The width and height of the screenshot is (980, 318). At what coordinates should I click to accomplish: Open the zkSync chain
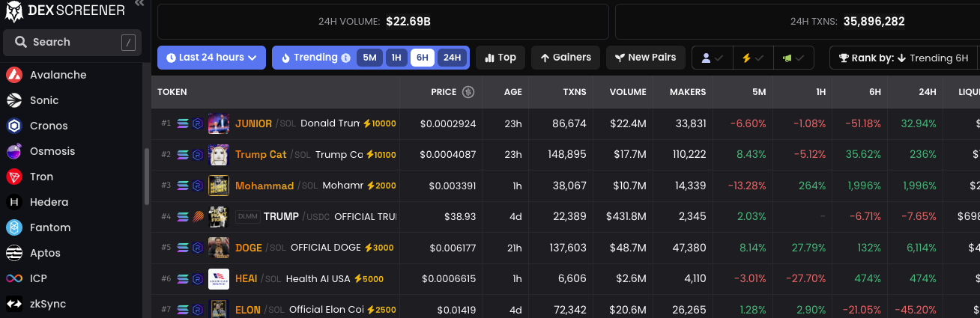coord(36,304)
